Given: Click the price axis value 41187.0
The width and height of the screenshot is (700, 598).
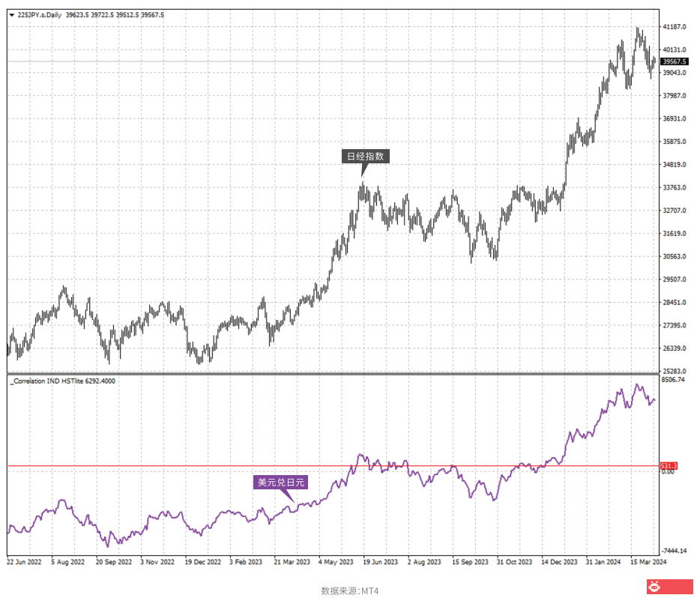Looking at the screenshot, I should [674, 27].
